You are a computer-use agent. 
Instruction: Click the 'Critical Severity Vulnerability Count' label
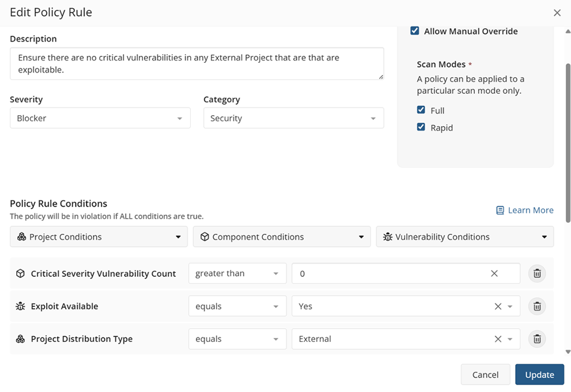tap(103, 273)
